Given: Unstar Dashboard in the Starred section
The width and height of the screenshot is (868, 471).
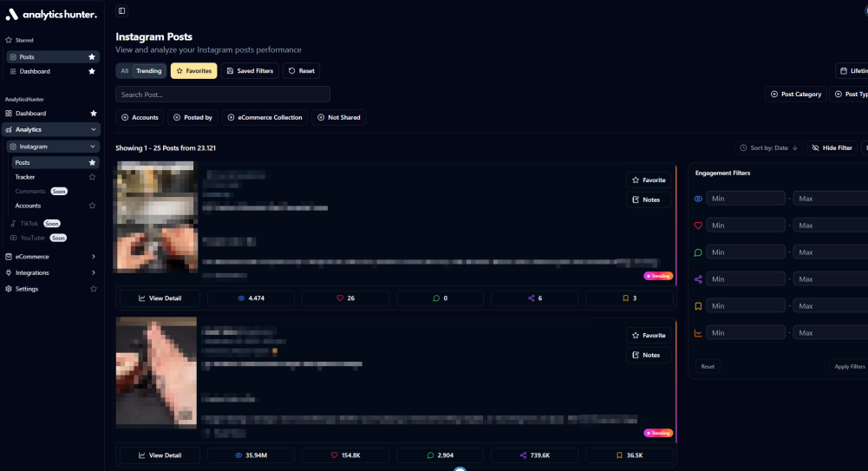Looking at the screenshot, I should pyautogui.click(x=92, y=71).
